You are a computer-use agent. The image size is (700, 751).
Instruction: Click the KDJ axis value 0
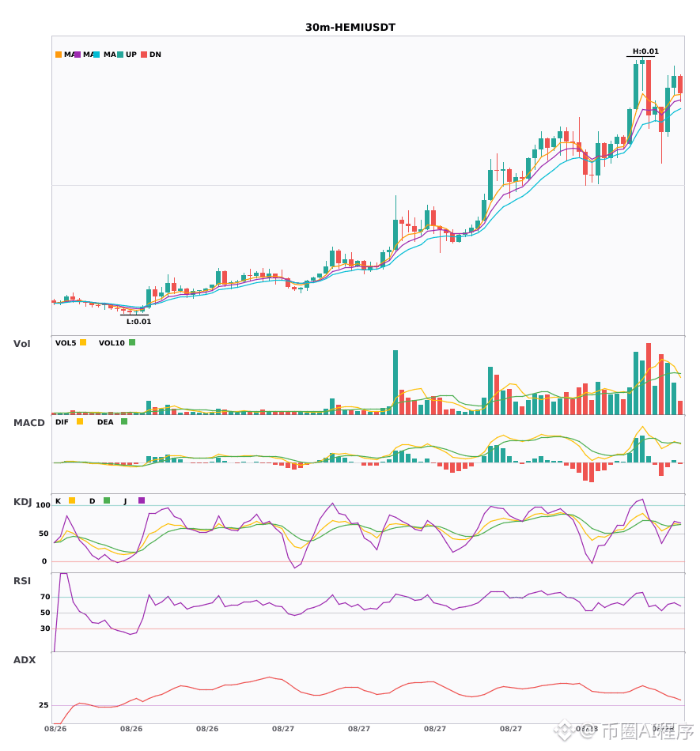point(44,561)
